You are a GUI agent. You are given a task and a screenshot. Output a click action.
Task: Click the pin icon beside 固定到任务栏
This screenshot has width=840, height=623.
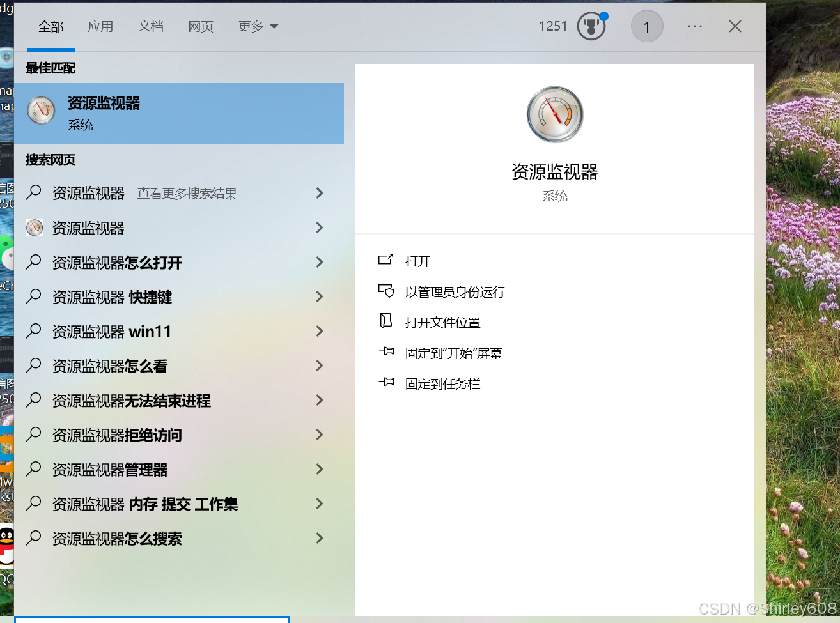point(386,381)
